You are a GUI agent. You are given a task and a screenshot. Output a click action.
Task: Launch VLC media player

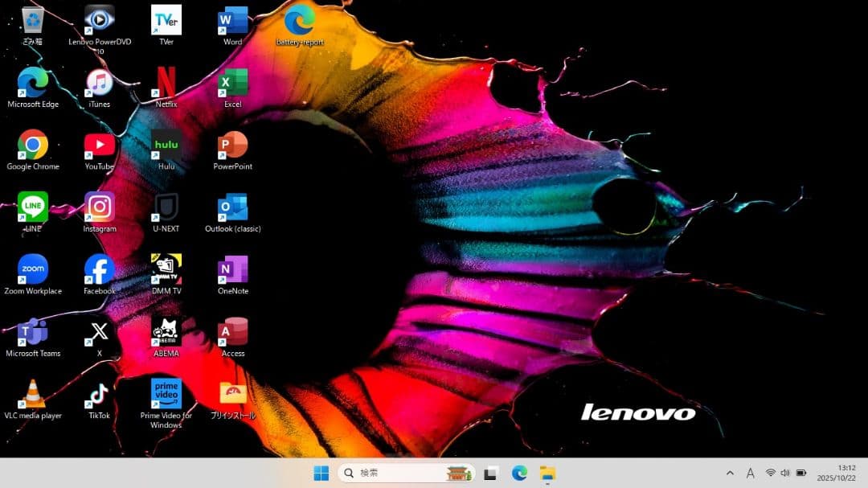33,392
